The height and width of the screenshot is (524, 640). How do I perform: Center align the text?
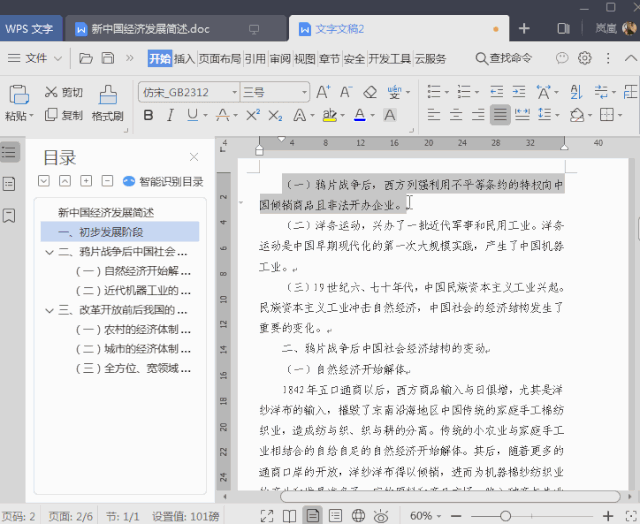[456, 115]
